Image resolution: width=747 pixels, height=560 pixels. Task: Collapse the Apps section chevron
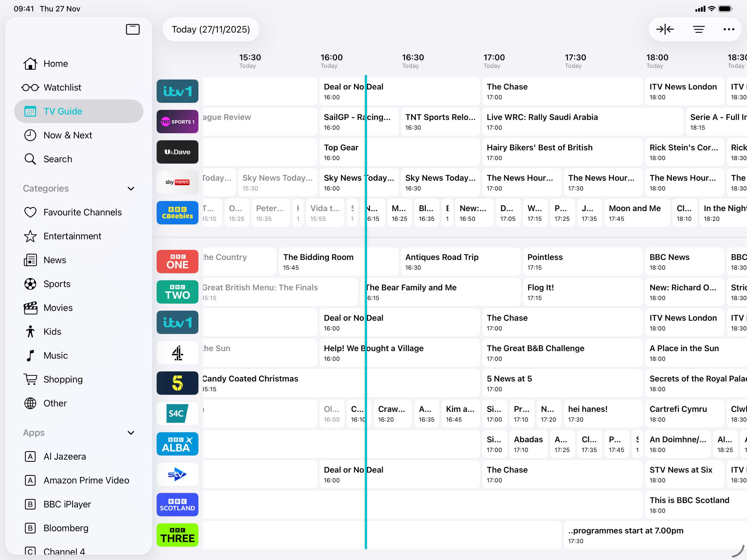point(131,433)
